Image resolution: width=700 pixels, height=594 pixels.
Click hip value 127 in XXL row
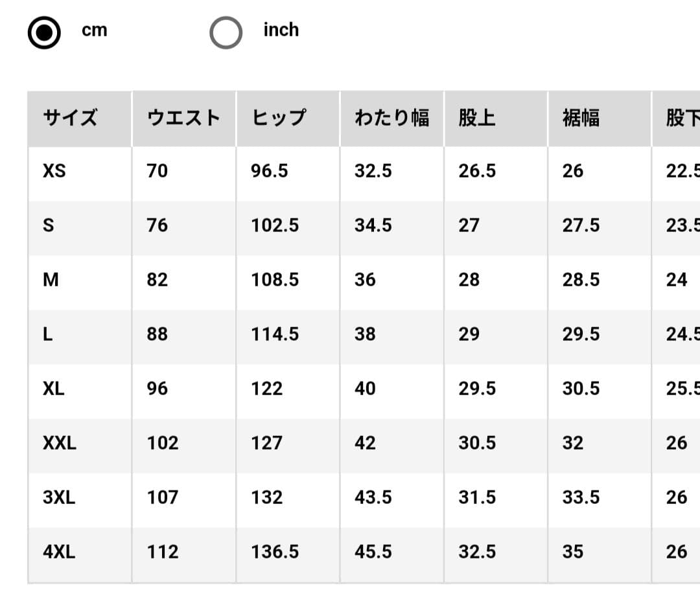click(266, 443)
